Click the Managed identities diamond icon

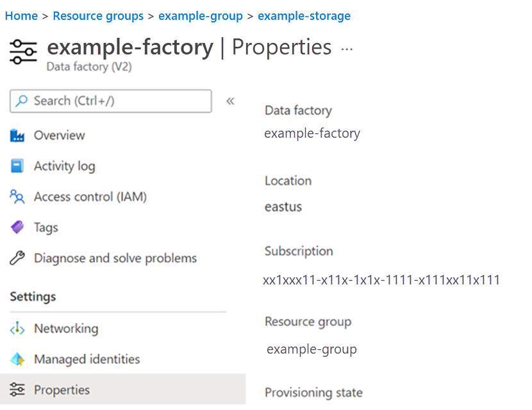[17, 359]
